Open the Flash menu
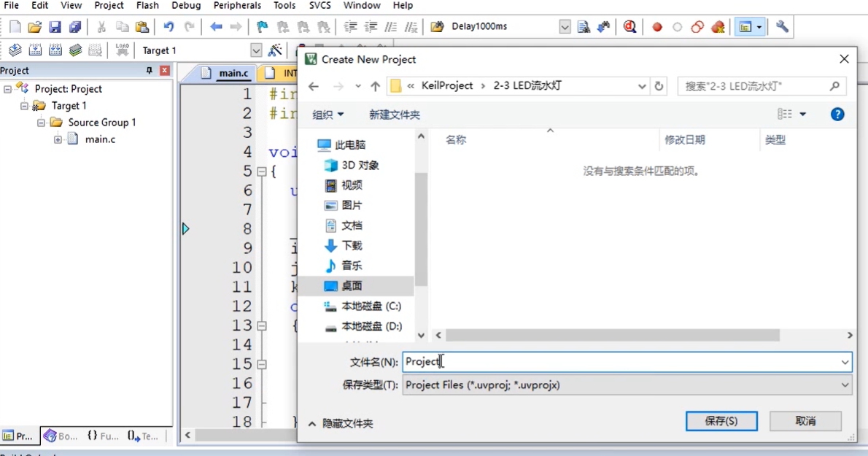Screen dimensions: 868x456 coord(147,6)
